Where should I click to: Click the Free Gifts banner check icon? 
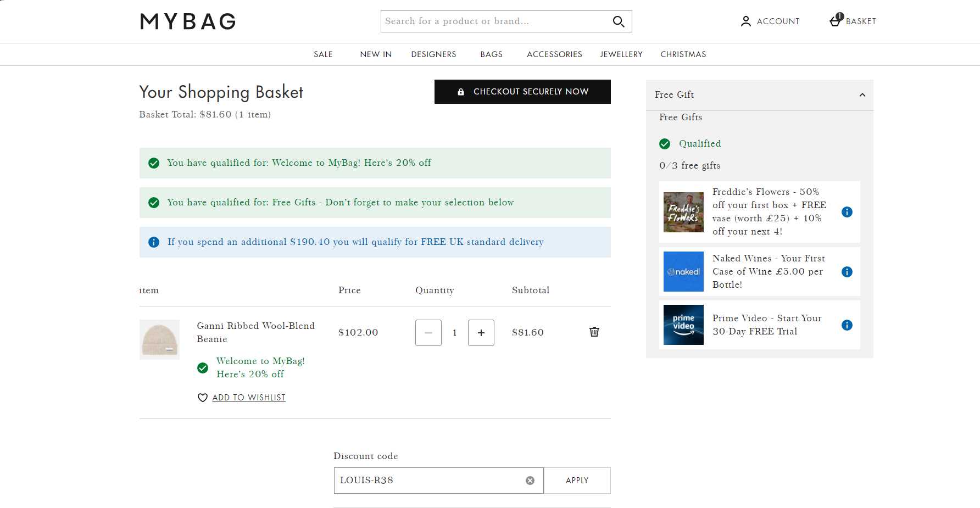coord(154,203)
